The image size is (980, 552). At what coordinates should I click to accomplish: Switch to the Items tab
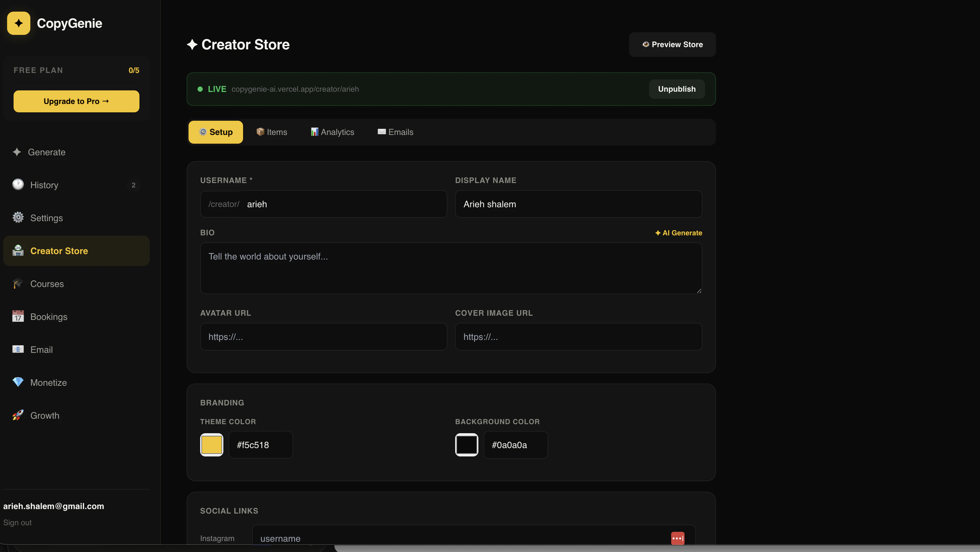[272, 132]
